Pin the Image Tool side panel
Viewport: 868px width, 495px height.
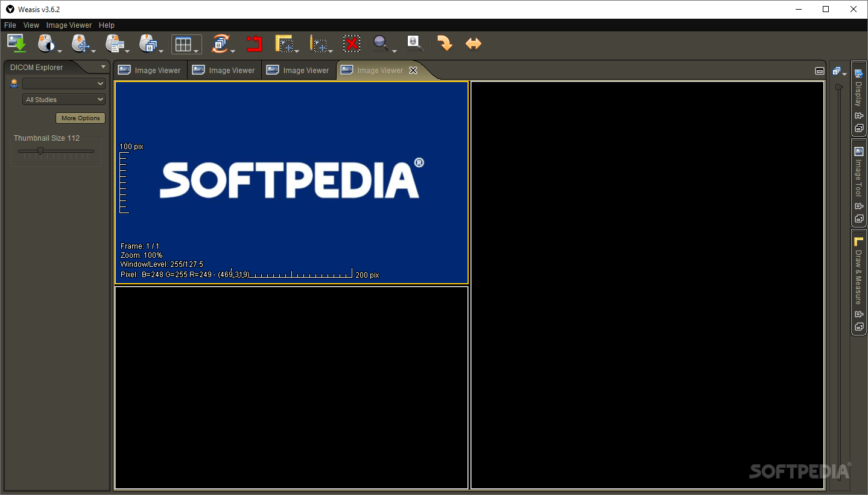(859, 206)
